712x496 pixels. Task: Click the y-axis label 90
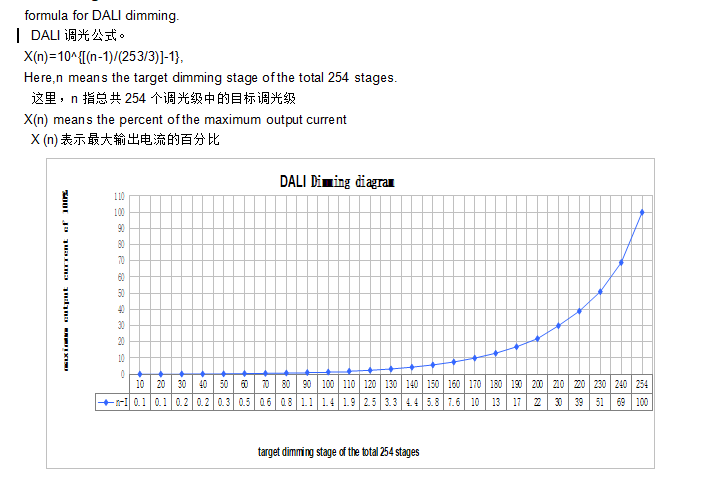coord(121,228)
